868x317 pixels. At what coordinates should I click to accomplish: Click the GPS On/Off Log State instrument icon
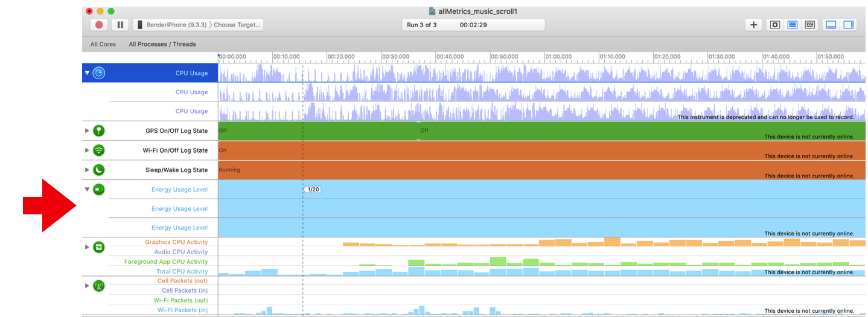99,131
